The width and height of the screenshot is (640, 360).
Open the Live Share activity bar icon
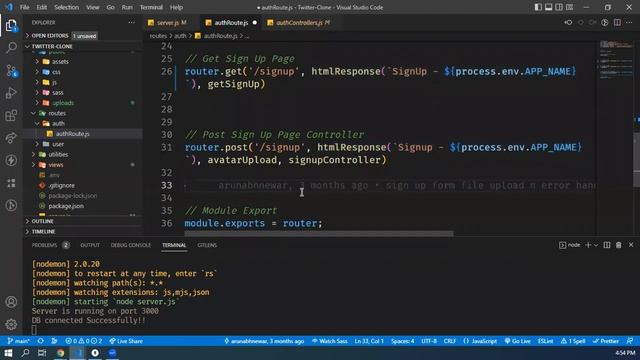tap(11, 138)
